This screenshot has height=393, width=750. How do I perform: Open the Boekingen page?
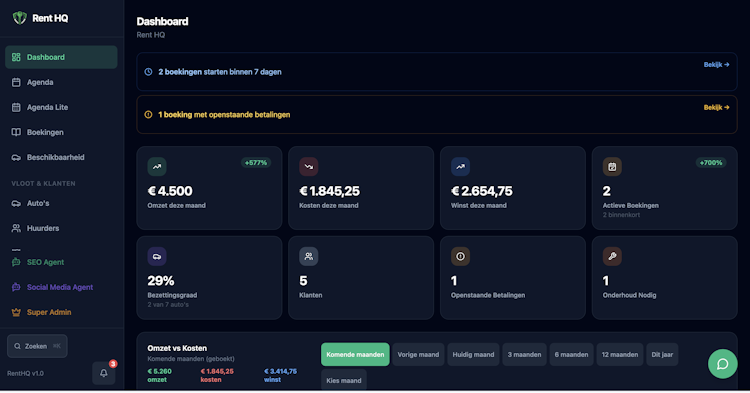click(x=61, y=132)
